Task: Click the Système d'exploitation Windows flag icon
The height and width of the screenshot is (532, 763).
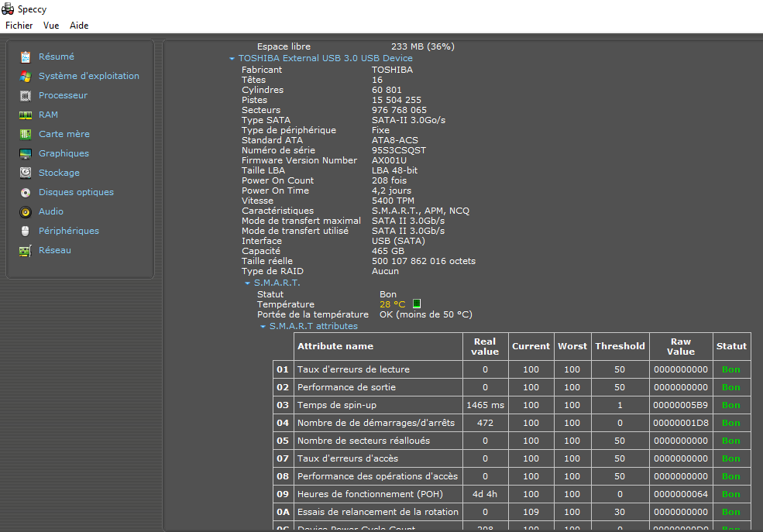Action: [26, 77]
